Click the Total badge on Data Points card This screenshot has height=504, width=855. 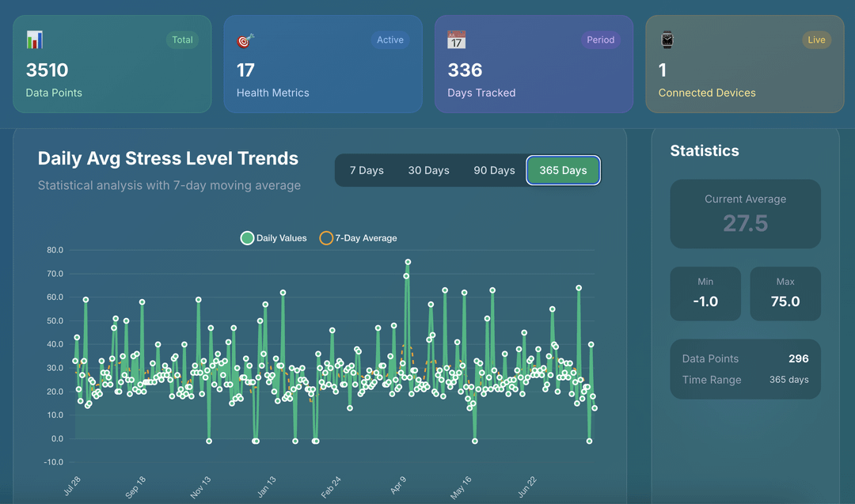pyautogui.click(x=182, y=40)
